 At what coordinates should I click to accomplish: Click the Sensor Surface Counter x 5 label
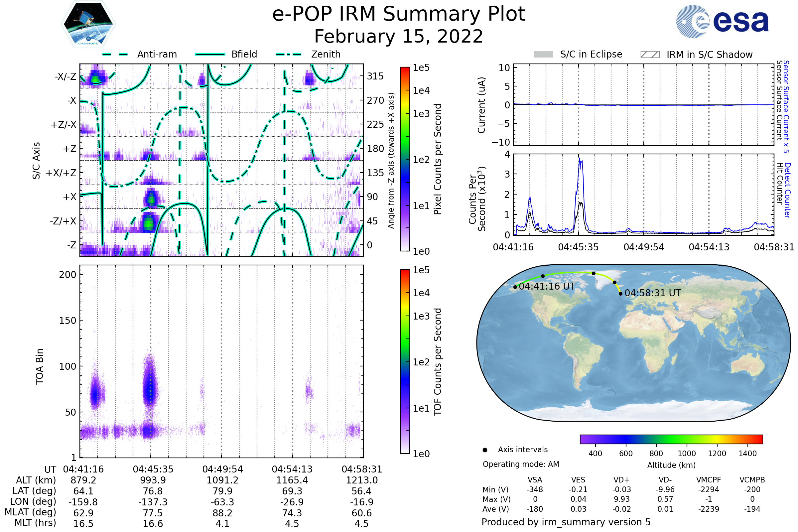point(786,106)
